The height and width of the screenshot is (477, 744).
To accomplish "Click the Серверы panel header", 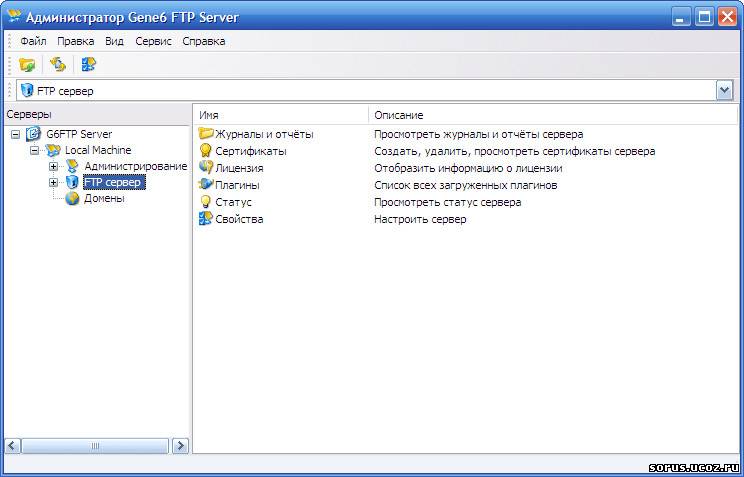I will coord(96,115).
